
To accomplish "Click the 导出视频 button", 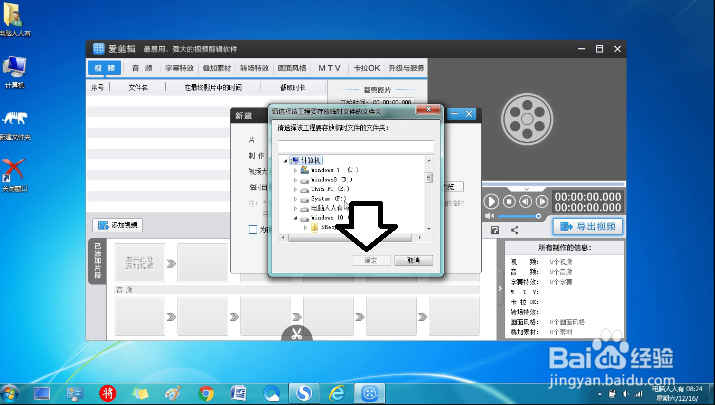I will tap(588, 227).
